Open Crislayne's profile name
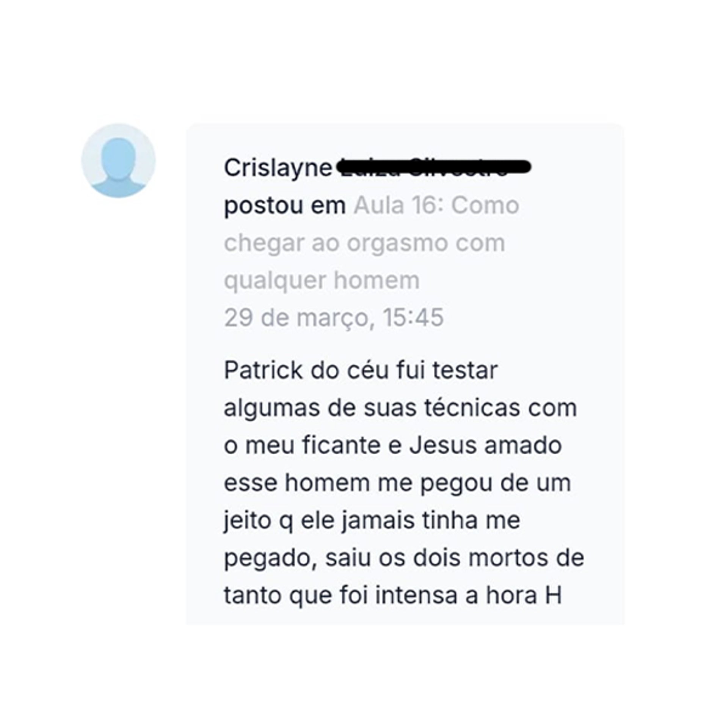 pos(278,168)
